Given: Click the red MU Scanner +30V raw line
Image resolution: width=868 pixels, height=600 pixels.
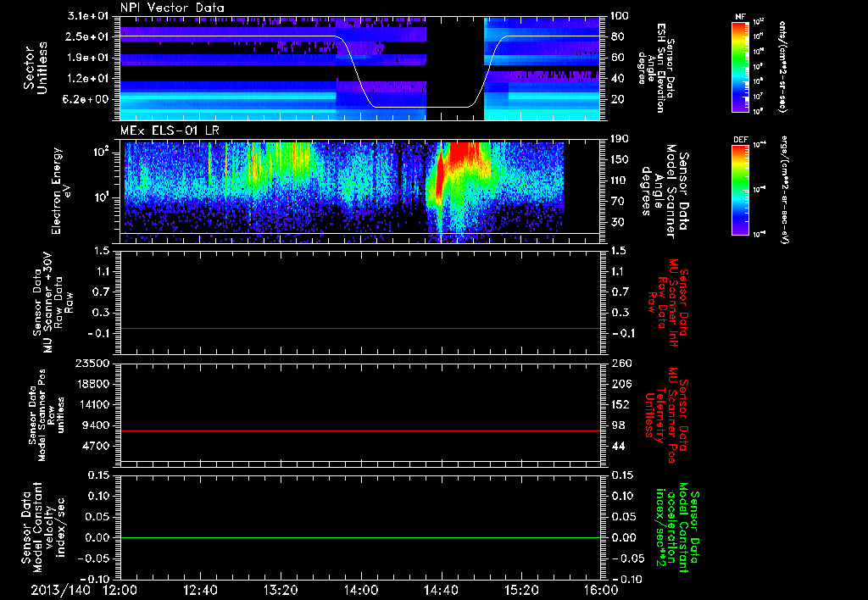Looking at the screenshot, I should point(360,328).
